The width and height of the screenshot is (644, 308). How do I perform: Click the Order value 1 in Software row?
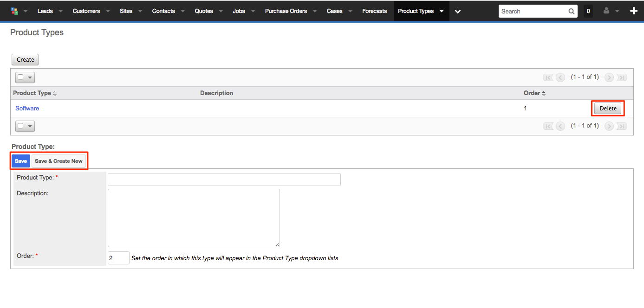point(526,108)
